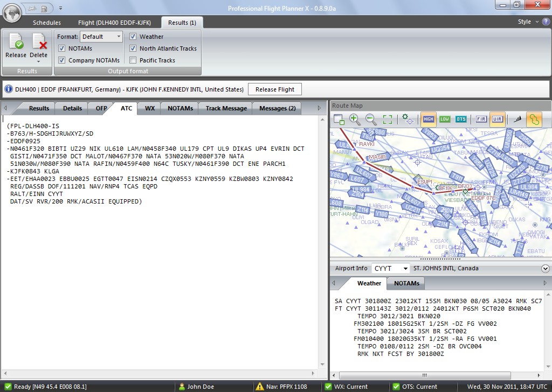Image resolution: width=552 pixels, height=392 pixels.
Task: Click the zoom in magnifier icon
Action: 355,120
